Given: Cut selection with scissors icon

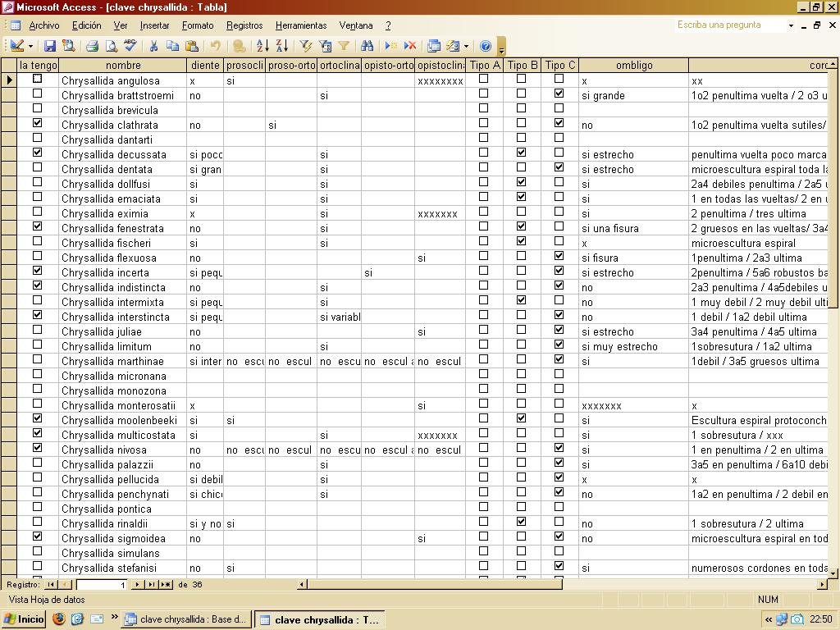Looking at the screenshot, I should 153,46.
